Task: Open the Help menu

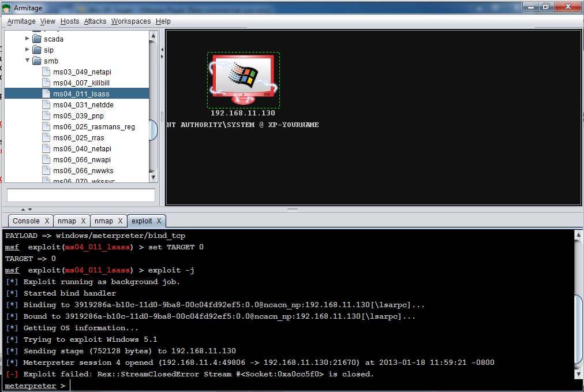Action: 163,21
